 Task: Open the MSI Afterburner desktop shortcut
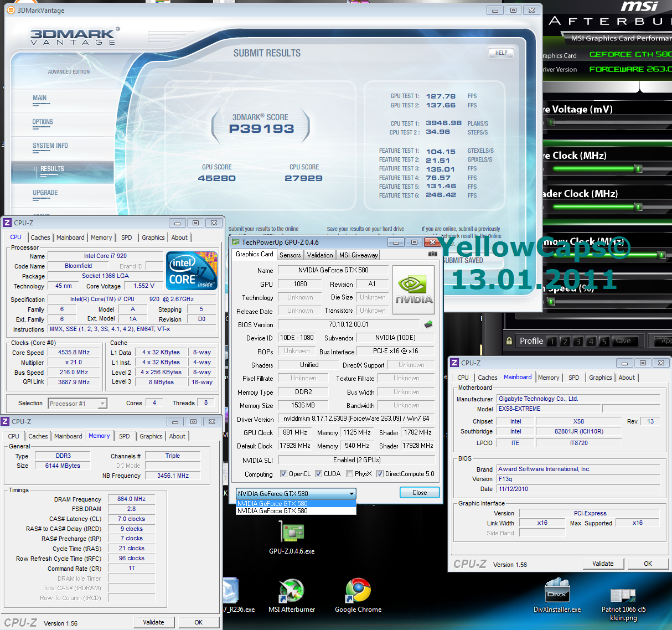[292, 596]
